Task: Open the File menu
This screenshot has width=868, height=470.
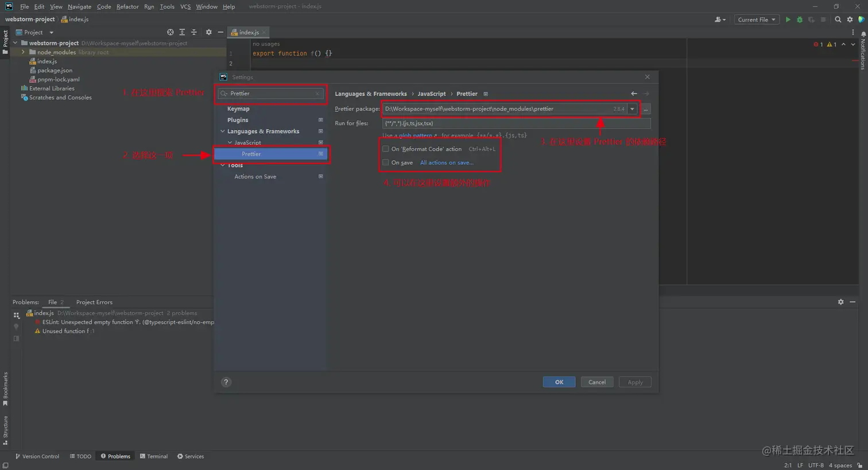Action: pyautogui.click(x=24, y=6)
